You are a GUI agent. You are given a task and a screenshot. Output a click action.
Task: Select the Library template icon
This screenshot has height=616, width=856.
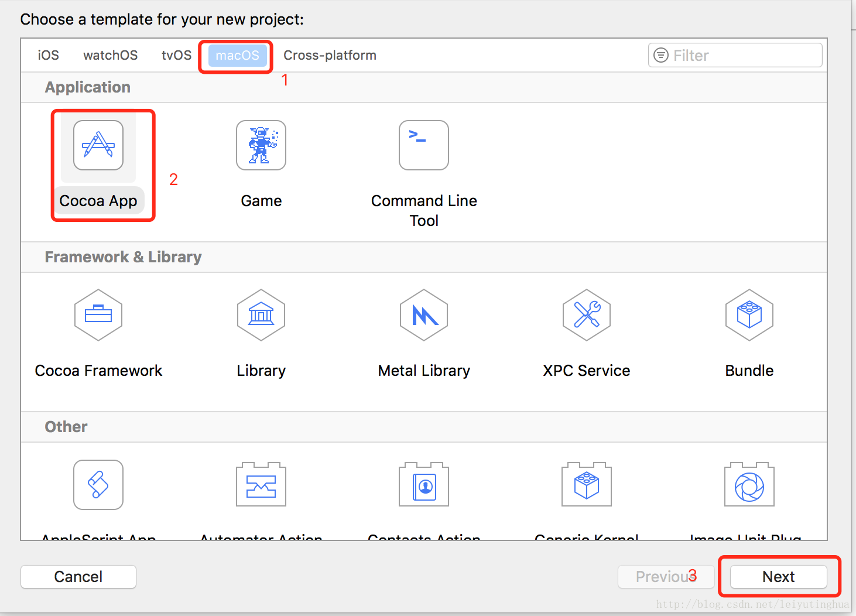(261, 315)
